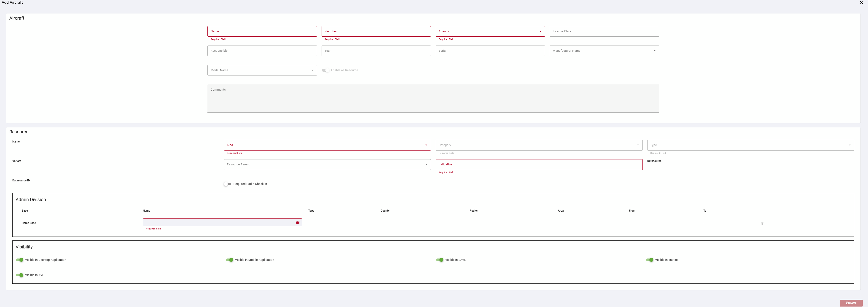This screenshot has height=307, width=868.
Task: Click the SAVE button
Action: [851, 303]
